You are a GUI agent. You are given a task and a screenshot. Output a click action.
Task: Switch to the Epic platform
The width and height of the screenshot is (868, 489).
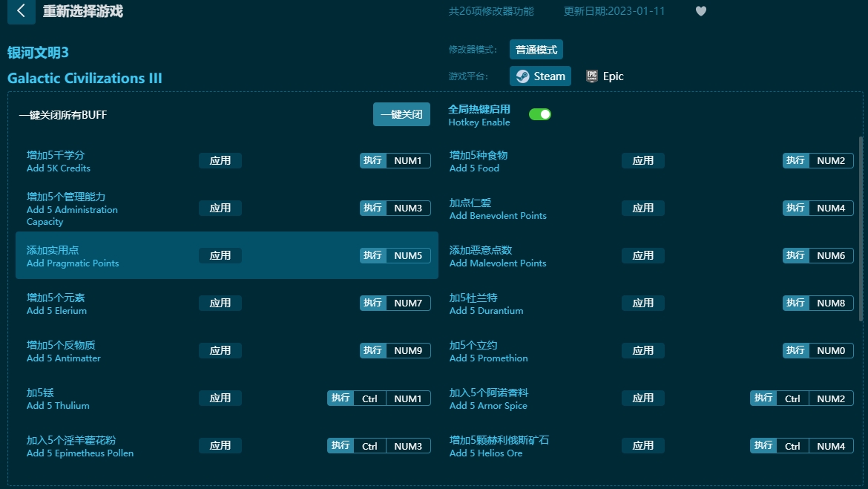pos(605,76)
